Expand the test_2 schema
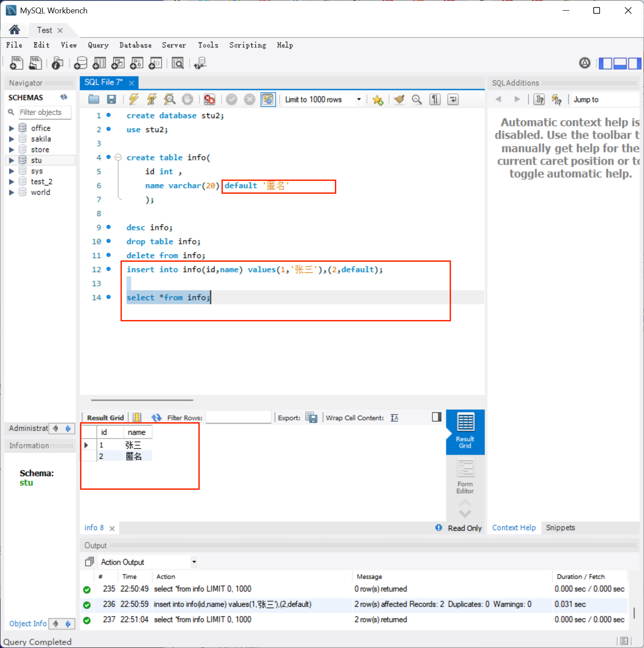644x648 pixels. click(x=12, y=182)
